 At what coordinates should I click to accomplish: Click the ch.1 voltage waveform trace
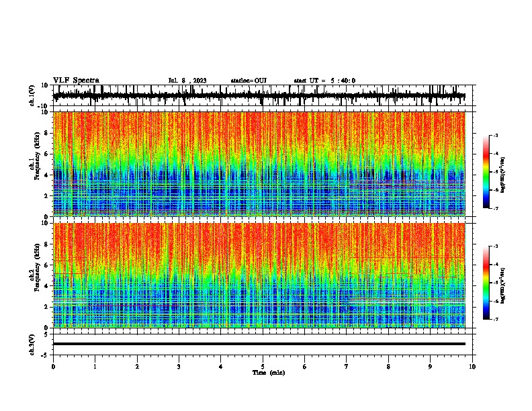(259, 96)
